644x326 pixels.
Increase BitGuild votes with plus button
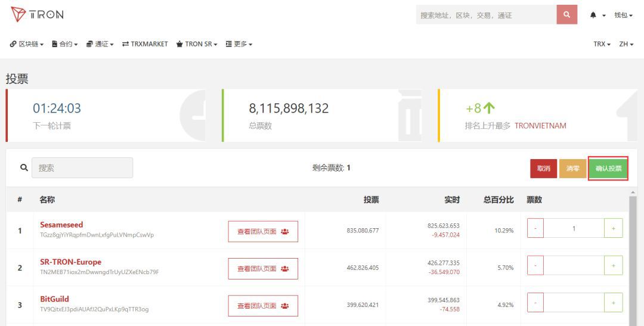tap(613, 303)
